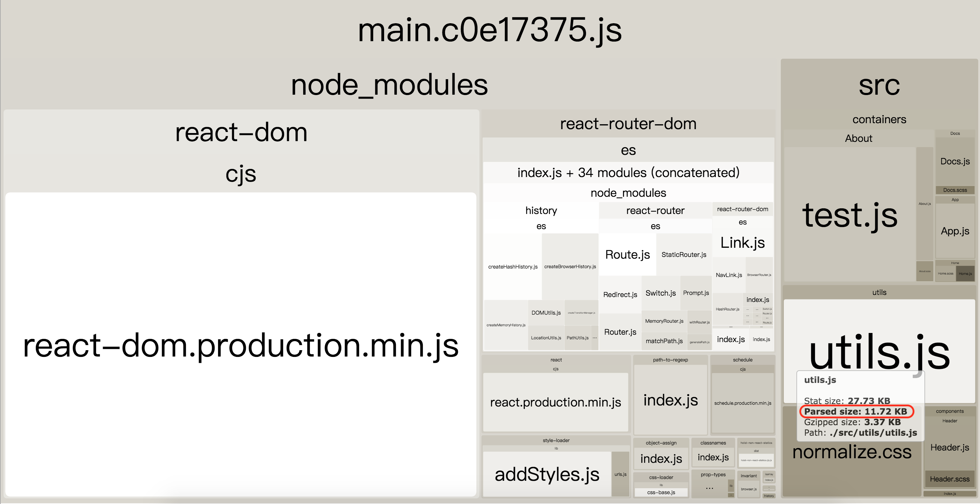
Task: Select the react-dom.production.min.js block
Action: (241, 345)
